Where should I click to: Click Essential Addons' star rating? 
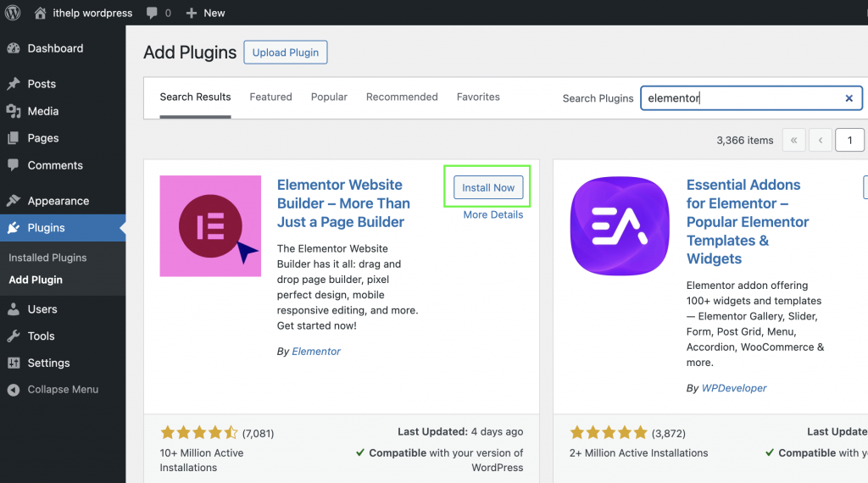click(x=609, y=433)
